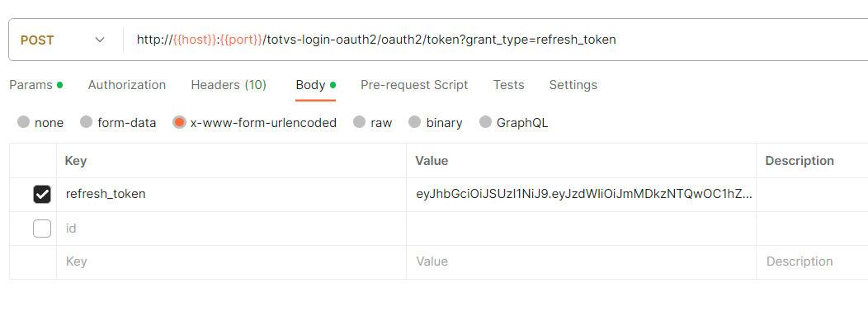Go to the Tests tab
Viewport: 868px width, 330px height.
pos(508,85)
